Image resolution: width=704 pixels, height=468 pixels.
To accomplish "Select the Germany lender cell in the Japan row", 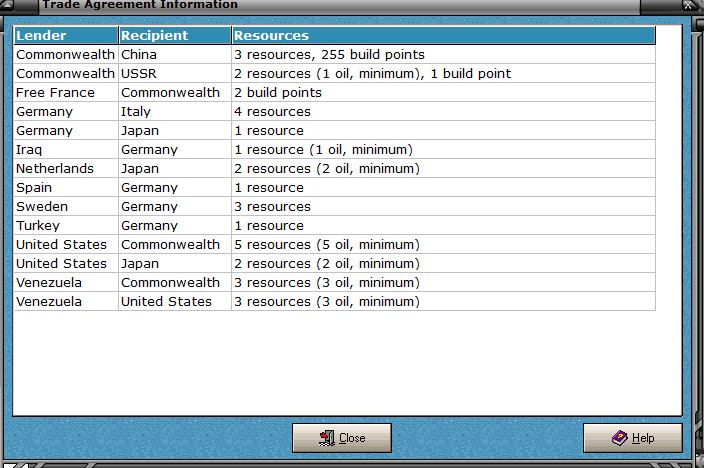I will [x=66, y=130].
